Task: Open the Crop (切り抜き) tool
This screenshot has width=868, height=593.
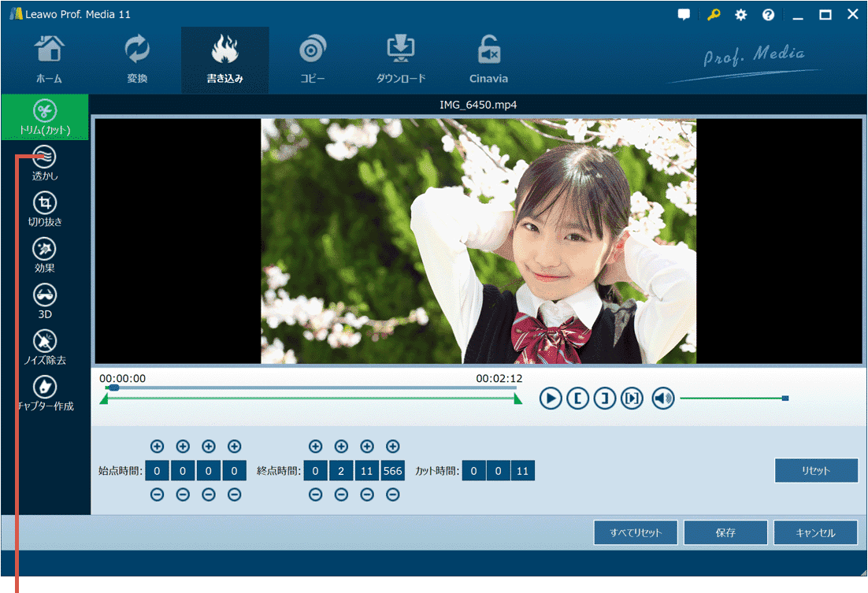Action: point(45,209)
